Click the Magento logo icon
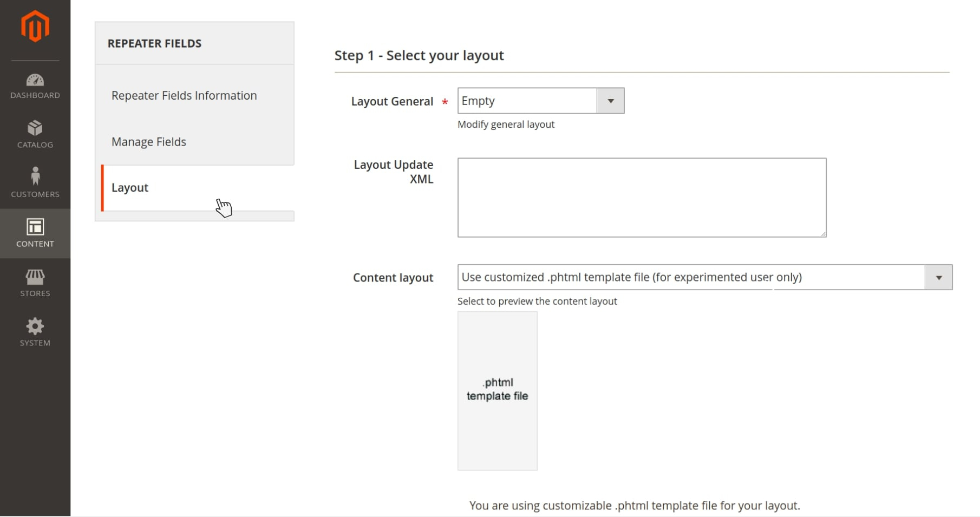The image size is (980, 517). (35, 26)
